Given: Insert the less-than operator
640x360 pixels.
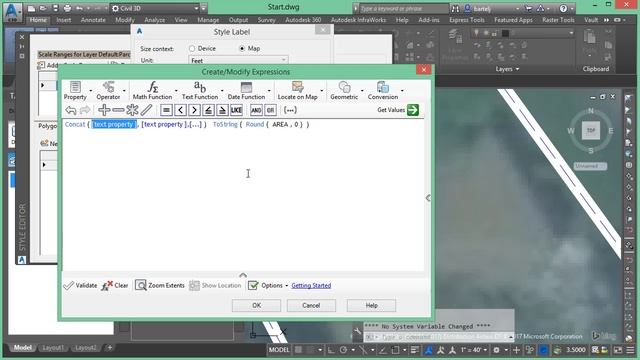Looking at the screenshot, I should 180,110.
